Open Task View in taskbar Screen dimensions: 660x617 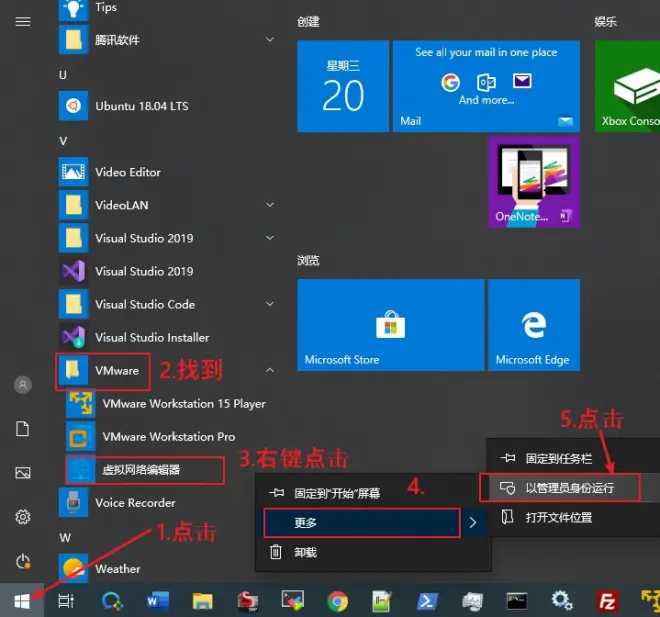pyautogui.click(x=66, y=601)
